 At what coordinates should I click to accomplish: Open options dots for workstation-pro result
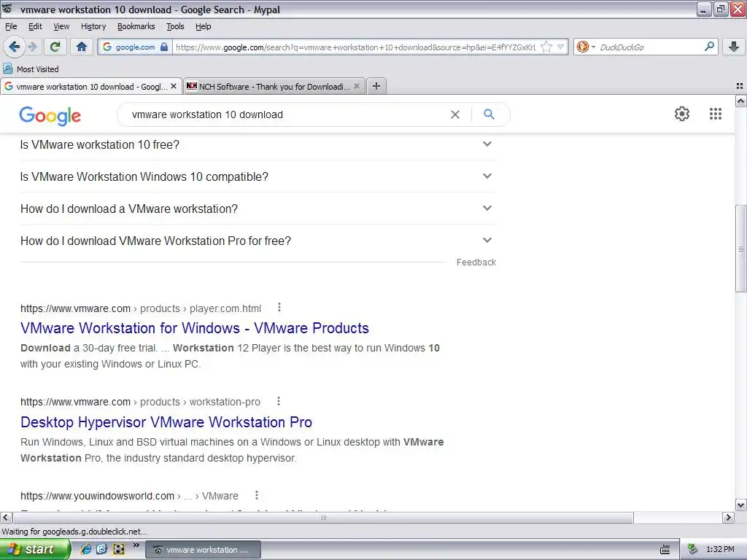click(279, 402)
